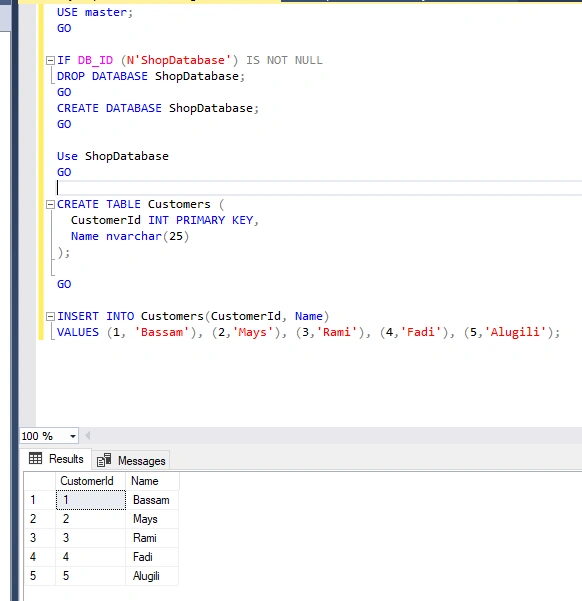Select CustomerId cell with value 2
582x601 pixels.
pyautogui.click(x=91, y=519)
